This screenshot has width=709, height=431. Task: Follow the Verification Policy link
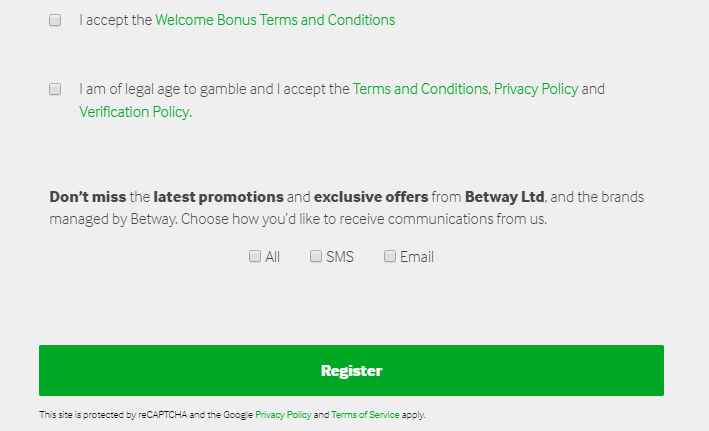(136, 112)
